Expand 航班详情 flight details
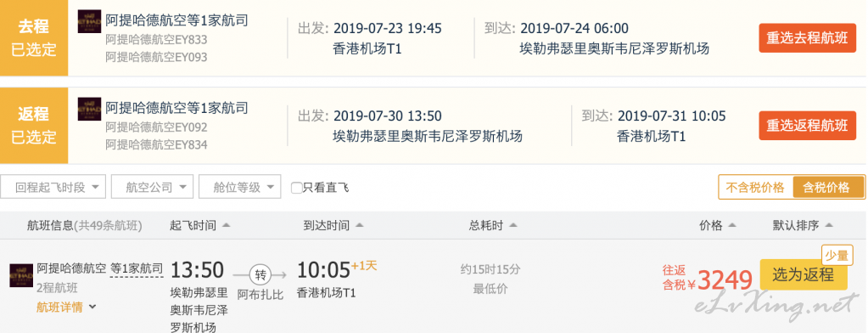Viewport: 868px width, 333px height. click(66, 307)
